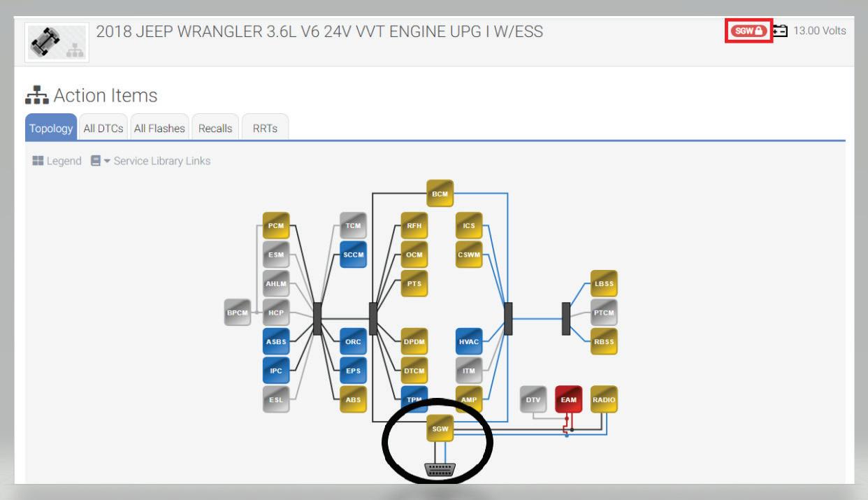This screenshot has width=868, height=500.
Task: Open the All DTCs tab
Action: (103, 128)
